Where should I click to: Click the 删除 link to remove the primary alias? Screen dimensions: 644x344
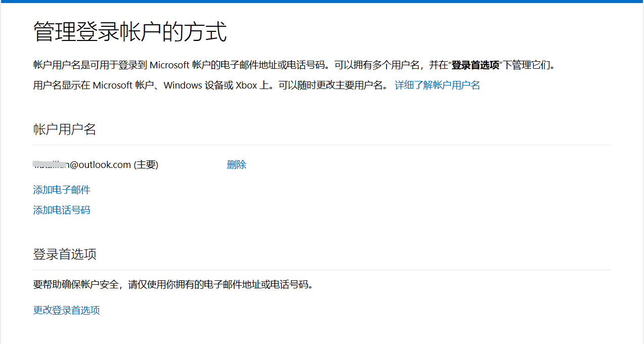point(236,164)
